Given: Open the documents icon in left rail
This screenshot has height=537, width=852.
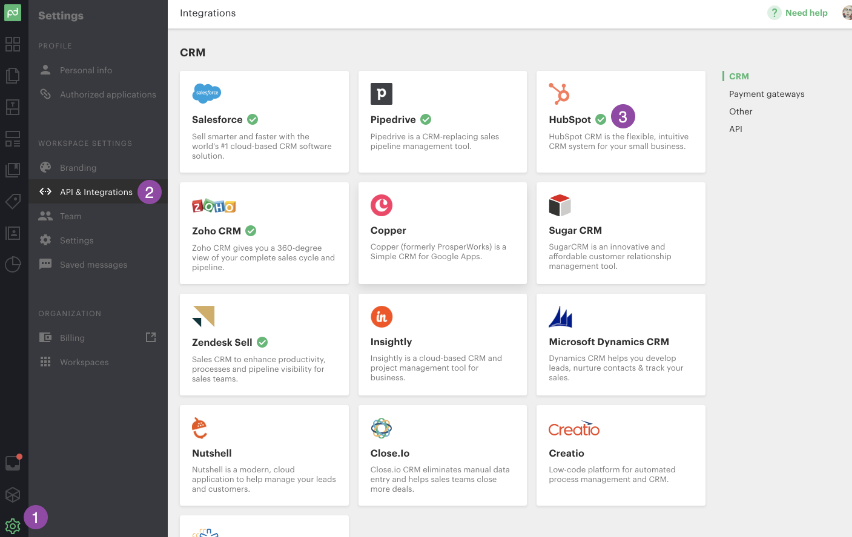Looking at the screenshot, I should click(12, 76).
